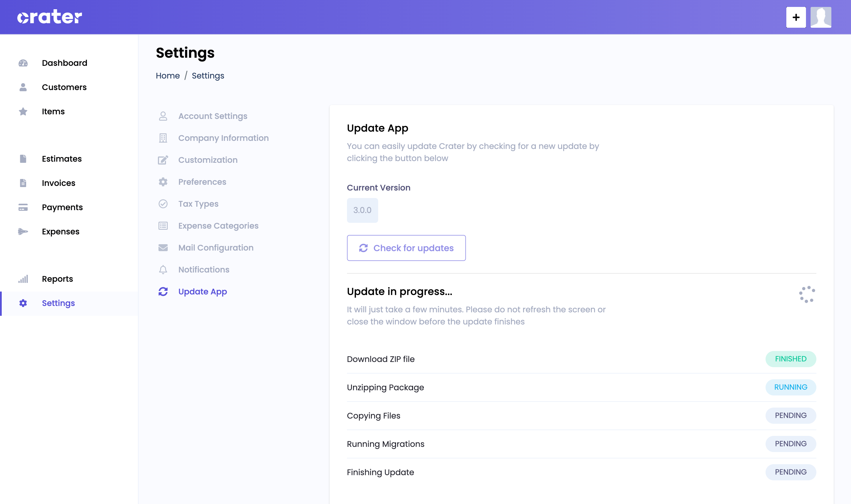The image size is (851, 504).
Task: Open the Home breadcrumb link
Action: tap(167, 75)
